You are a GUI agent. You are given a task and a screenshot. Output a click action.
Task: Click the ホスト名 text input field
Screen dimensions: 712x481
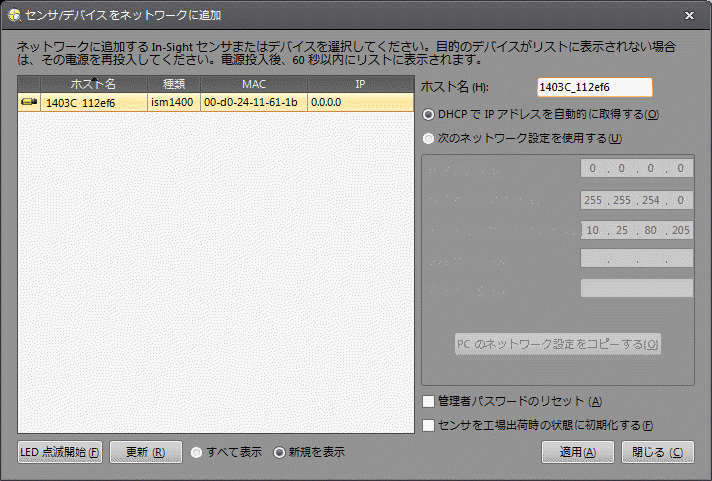coord(594,88)
